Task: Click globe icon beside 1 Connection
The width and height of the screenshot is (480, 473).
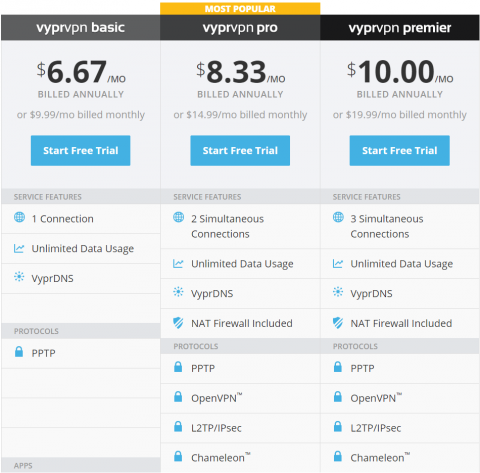Action: [x=19, y=217]
